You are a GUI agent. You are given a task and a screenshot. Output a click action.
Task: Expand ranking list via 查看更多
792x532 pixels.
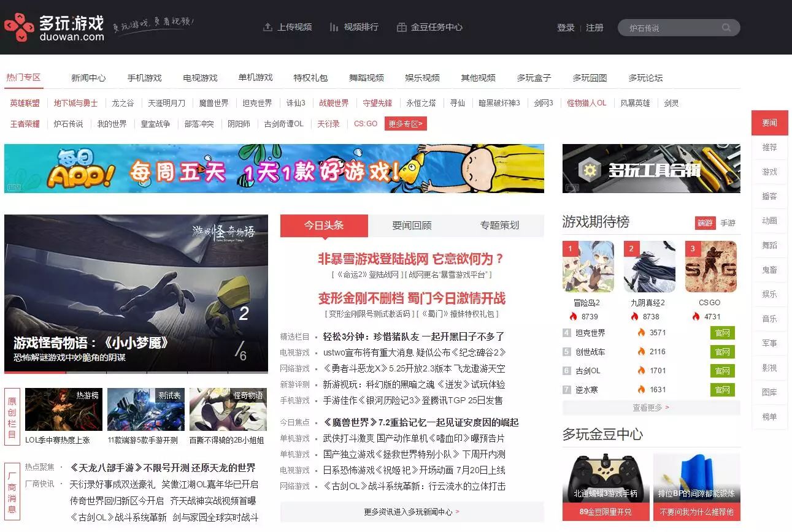click(651, 408)
